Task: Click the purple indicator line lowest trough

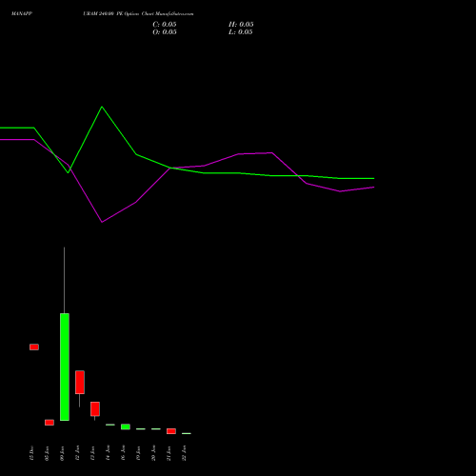Action: [x=102, y=222]
